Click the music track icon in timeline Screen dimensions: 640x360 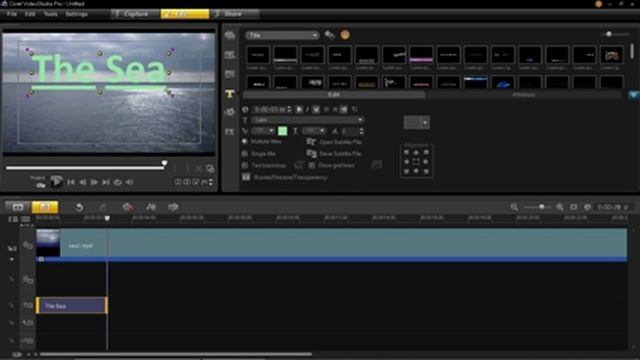coord(28,340)
